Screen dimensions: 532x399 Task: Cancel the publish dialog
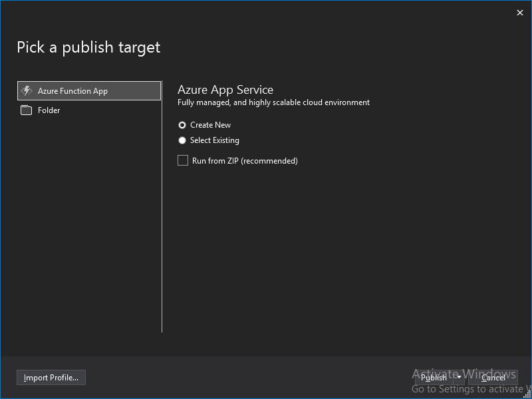tap(493, 377)
